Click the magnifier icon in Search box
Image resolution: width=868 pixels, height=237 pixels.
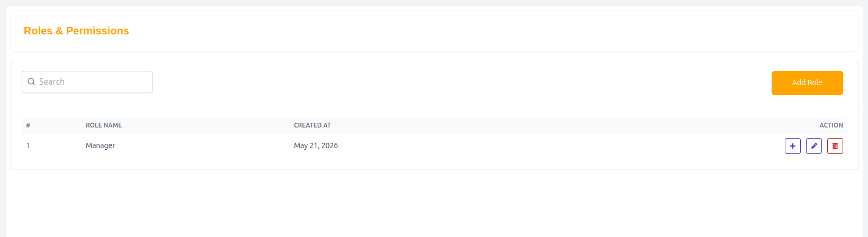(31, 81)
